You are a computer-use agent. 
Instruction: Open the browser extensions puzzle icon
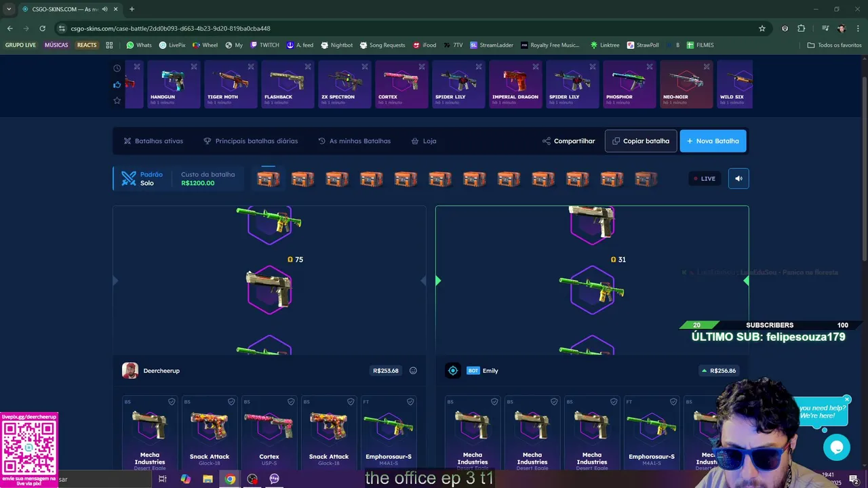coord(802,28)
